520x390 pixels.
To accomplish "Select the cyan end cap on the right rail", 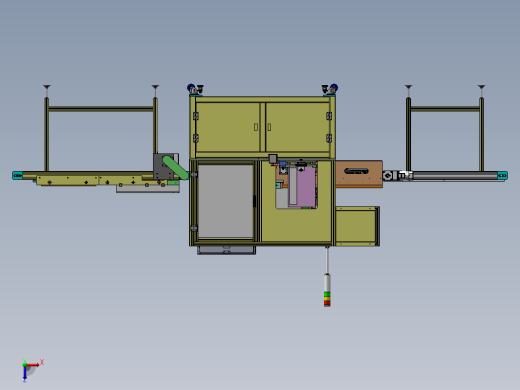I will click(x=503, y=175).
